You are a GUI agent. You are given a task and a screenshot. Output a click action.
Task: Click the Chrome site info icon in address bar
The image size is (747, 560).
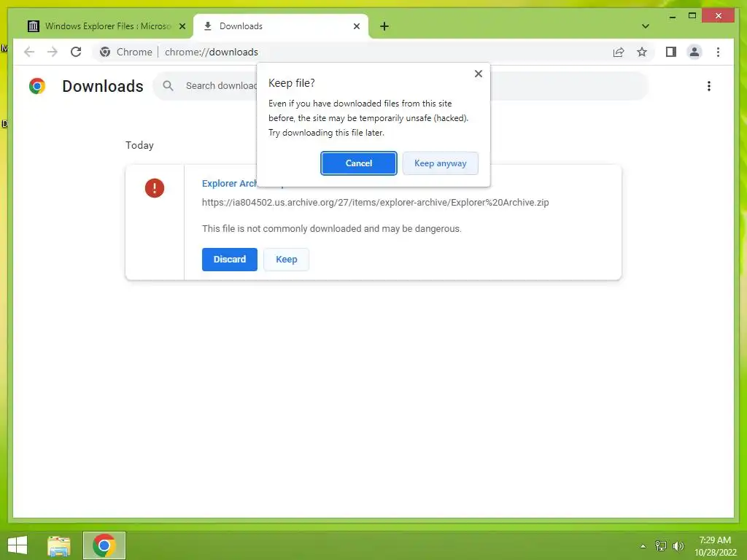[105, 52]
